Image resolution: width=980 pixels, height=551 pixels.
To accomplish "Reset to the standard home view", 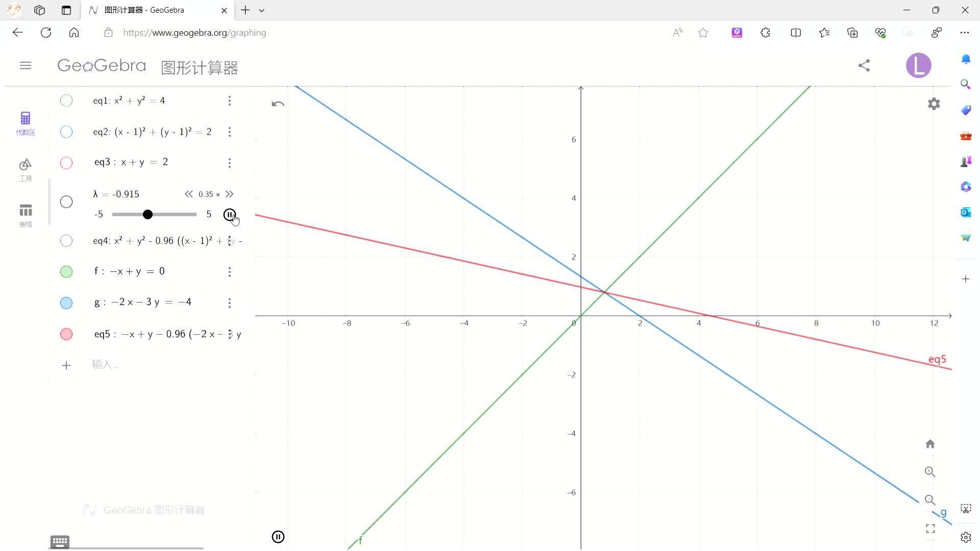I will (x=930, y=444).
